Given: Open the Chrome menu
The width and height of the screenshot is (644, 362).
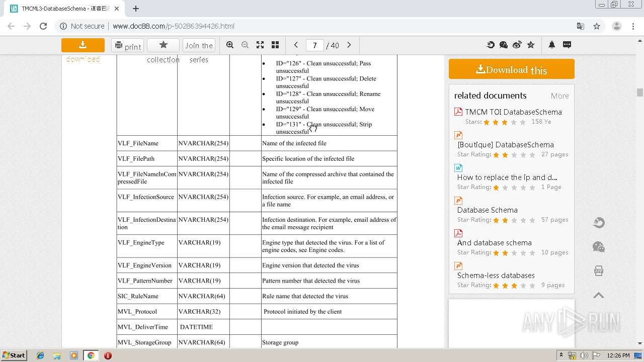Looking at the screenshot, I should tap(633, 26).
